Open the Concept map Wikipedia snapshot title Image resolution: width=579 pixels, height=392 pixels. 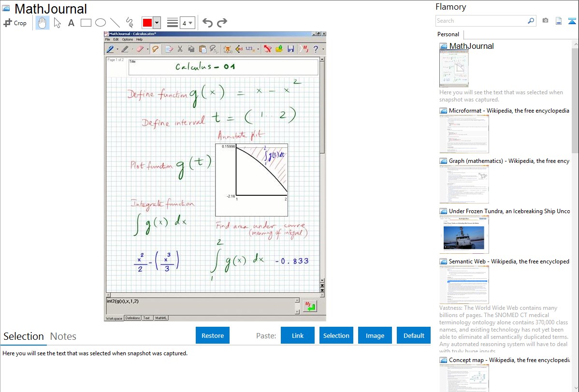pyautogui.click(x=509, y=360)
